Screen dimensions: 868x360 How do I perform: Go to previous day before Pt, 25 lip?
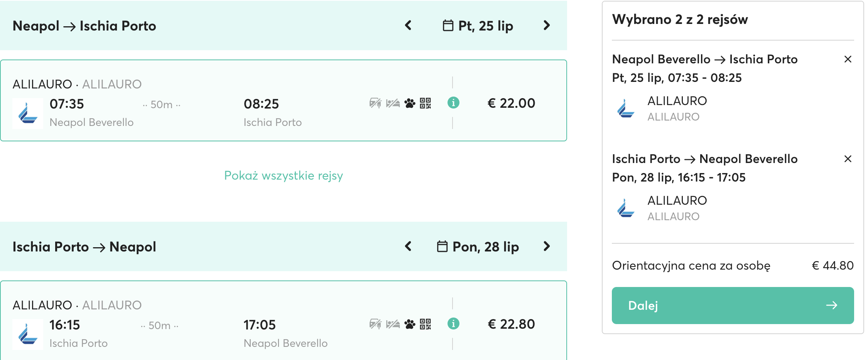coord(408,25)
